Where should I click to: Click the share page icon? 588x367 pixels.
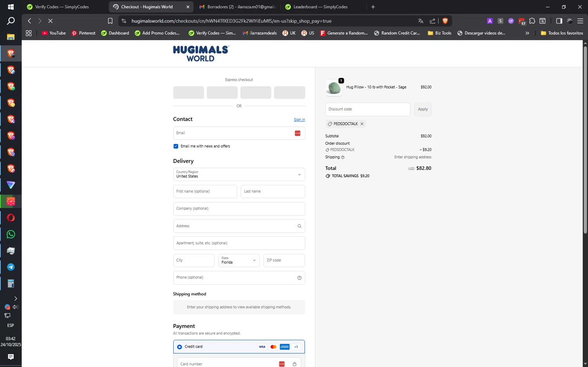432,21
